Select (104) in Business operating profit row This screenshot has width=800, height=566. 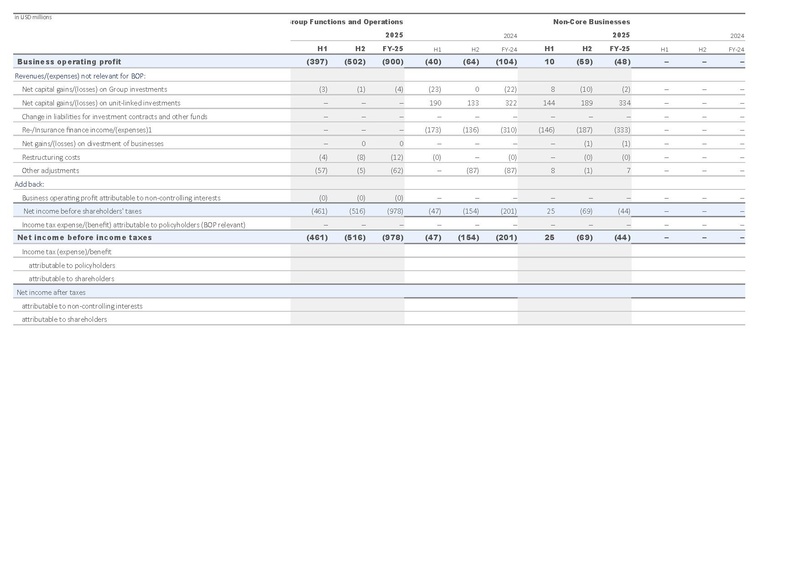(507, 62)
